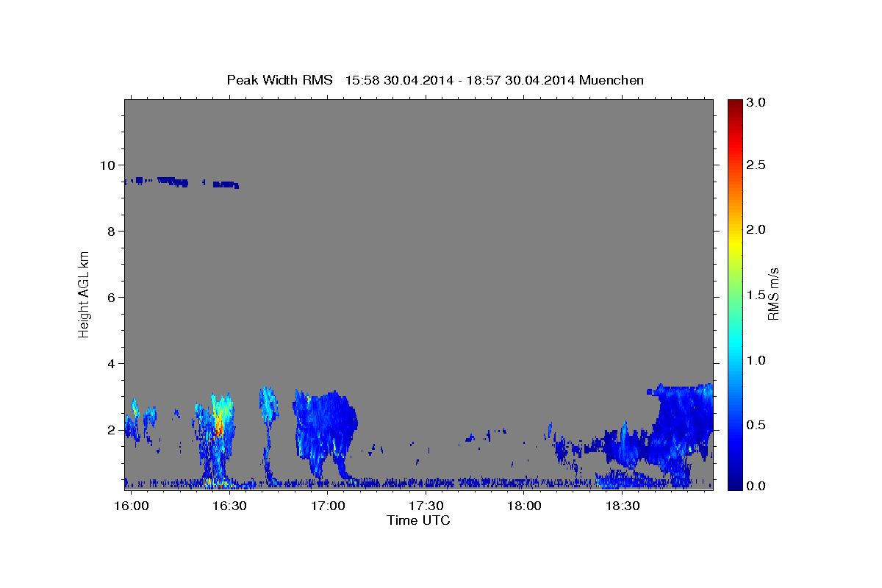Image resolution: width=882 pixels, height=588 pixels.
Task: Click the height label 2
Action: click(112, 430)
